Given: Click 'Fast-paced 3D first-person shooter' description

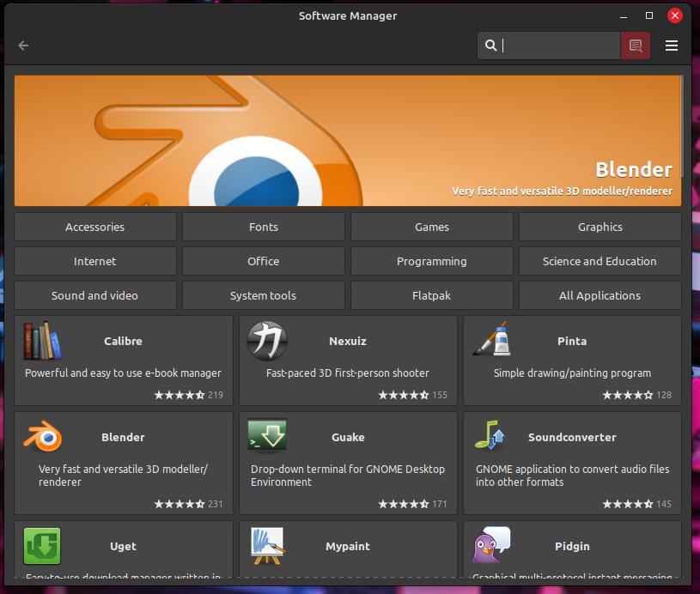Looking at the screenshot, I should 348,373.
